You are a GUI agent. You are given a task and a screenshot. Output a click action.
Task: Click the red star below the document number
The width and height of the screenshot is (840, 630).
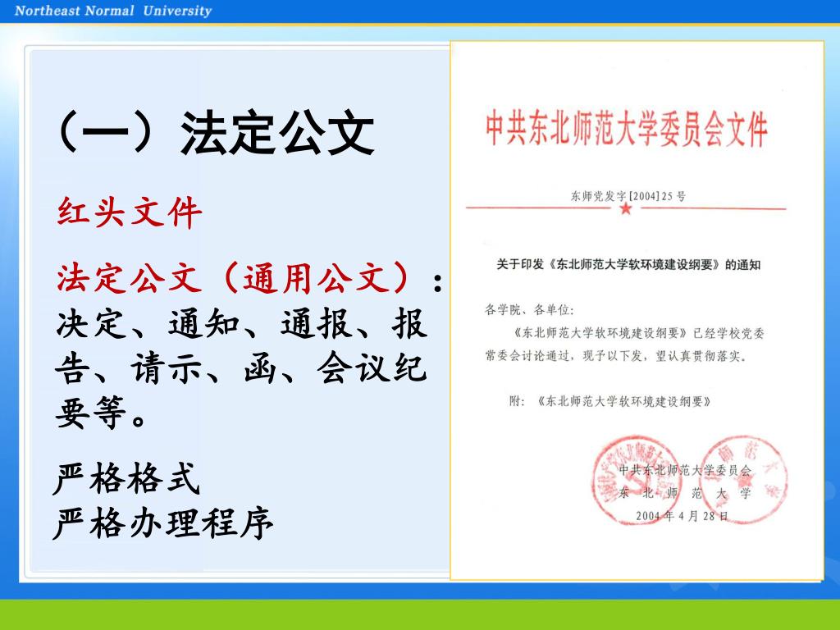pyautogui.click(x=626, y=208)
